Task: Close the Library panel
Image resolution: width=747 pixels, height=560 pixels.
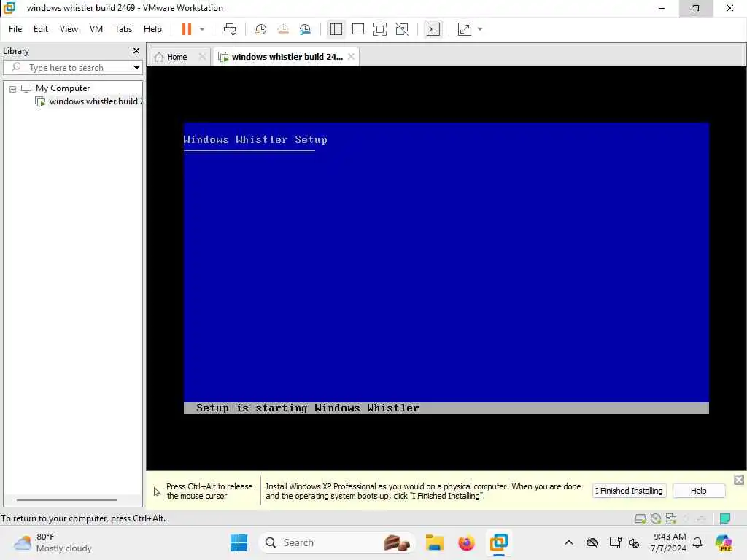Action: coord(136,50)
